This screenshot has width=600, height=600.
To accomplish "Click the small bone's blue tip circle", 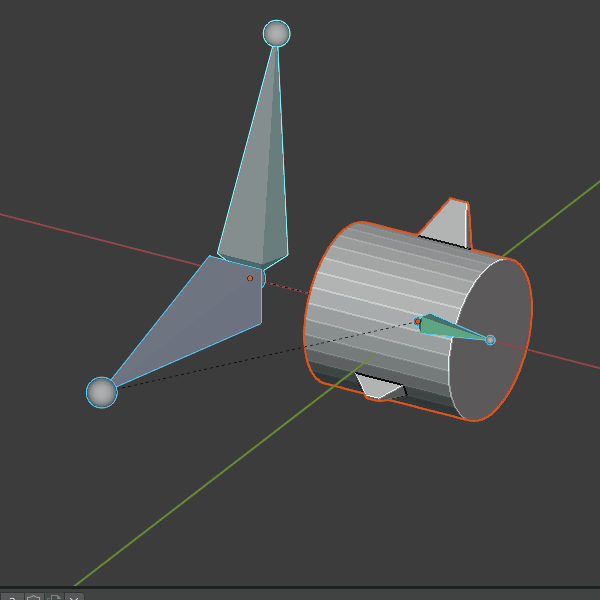I will [x=490, y=340].
